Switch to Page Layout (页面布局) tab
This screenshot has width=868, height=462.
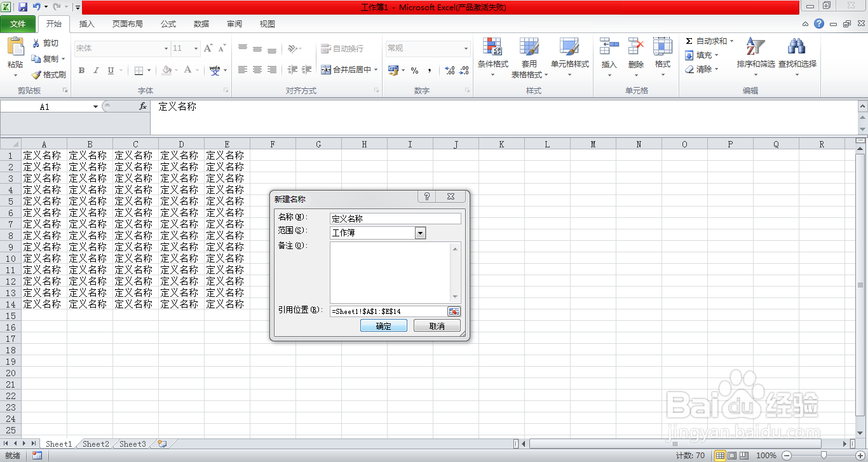pyautogui.click(x=128, y=24)
